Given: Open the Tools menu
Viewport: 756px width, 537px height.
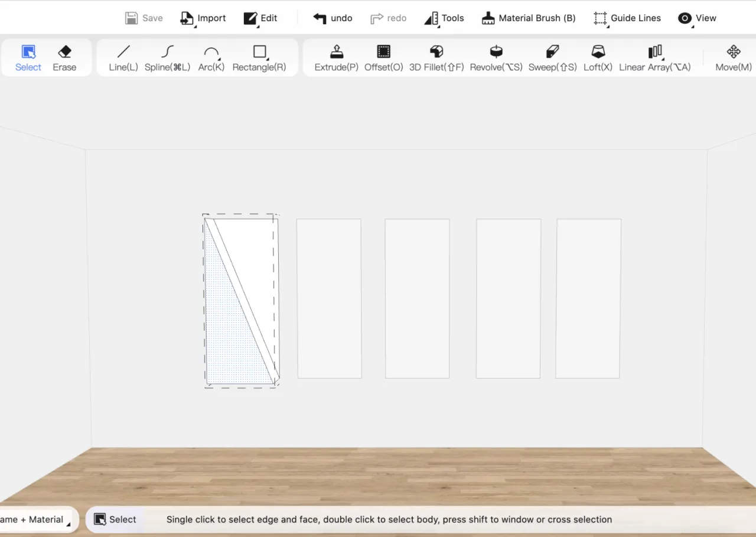Looking at the screenshot, I should [x=444, y=18].
